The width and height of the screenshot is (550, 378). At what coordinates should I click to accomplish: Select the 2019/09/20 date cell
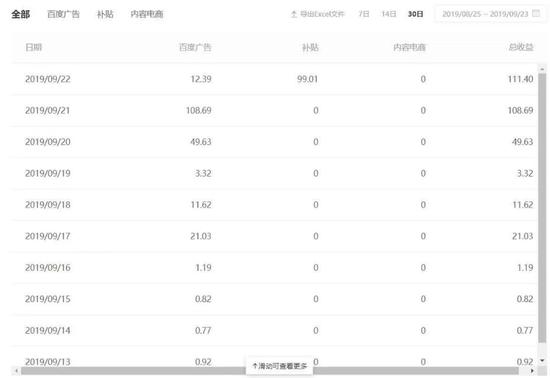pos(48,142)
